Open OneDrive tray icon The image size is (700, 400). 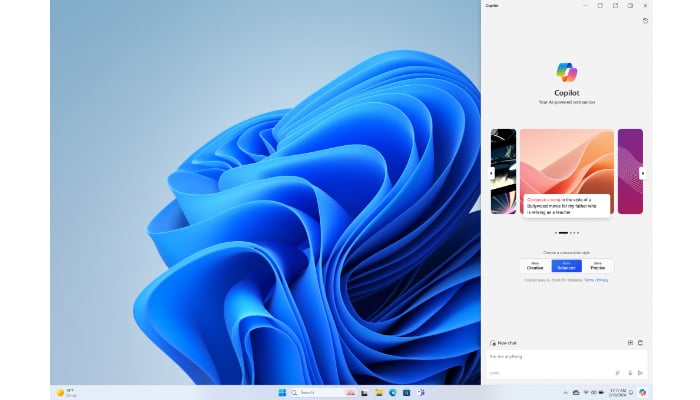(x=576, y=392)
